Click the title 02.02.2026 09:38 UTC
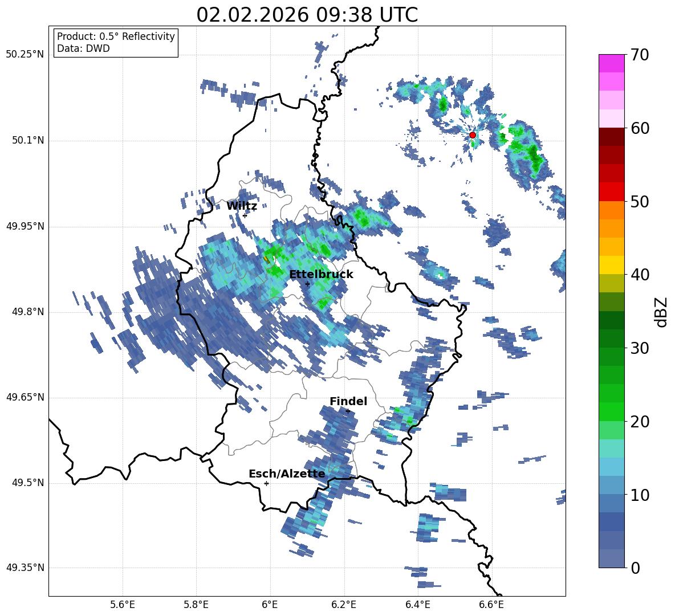675x616 pixels. click(307, 15)
